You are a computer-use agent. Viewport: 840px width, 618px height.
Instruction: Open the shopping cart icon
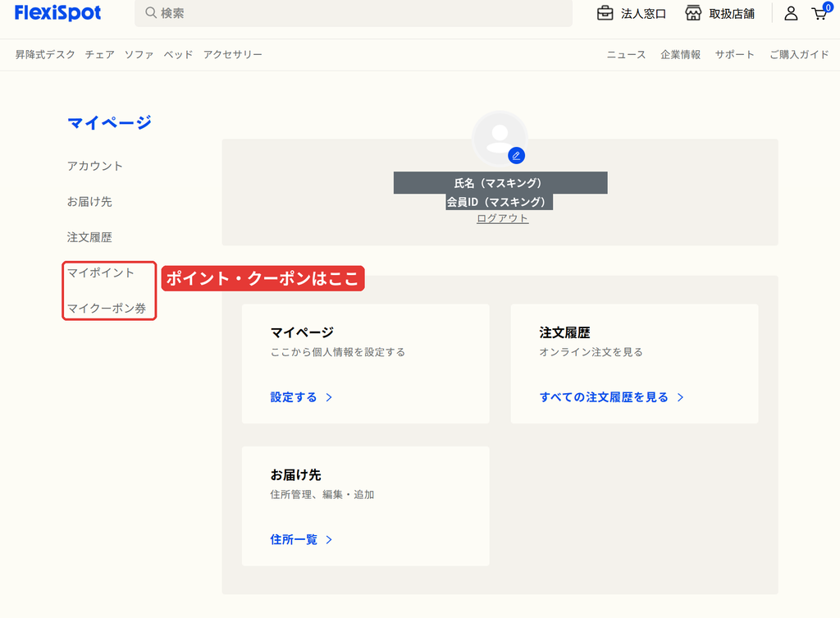[820, 12]
